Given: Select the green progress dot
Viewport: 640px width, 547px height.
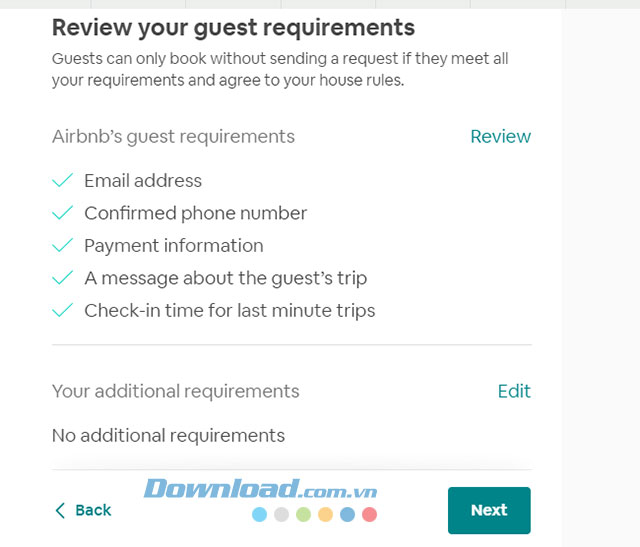Looking at the screenshot, I should [x=304, y=515].
